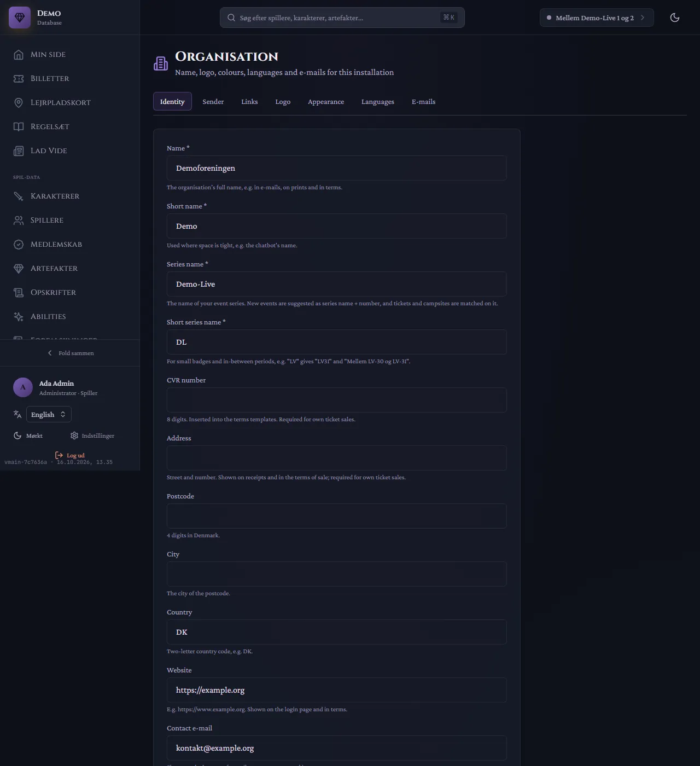The image size is (700, 766).
Task: Click the CVR number input field
Action: pyautogui.click(x=337, y=400)
